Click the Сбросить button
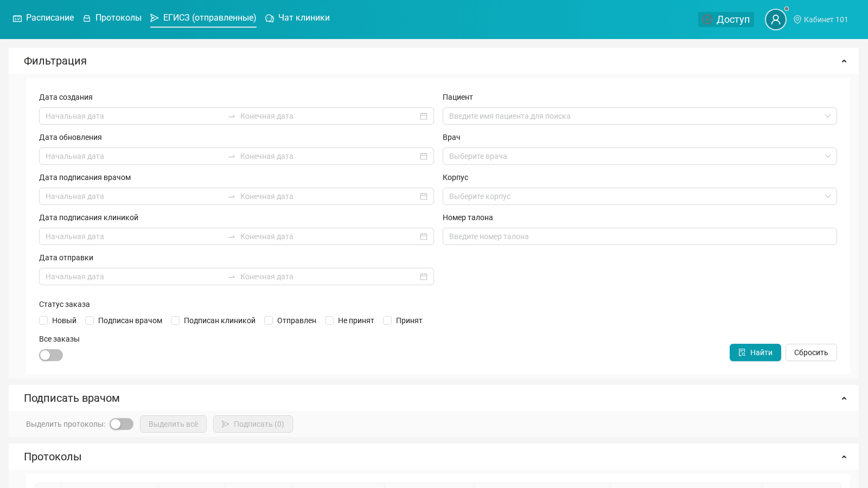The width and height of the screenshot is (868, 488). (811, 352)
